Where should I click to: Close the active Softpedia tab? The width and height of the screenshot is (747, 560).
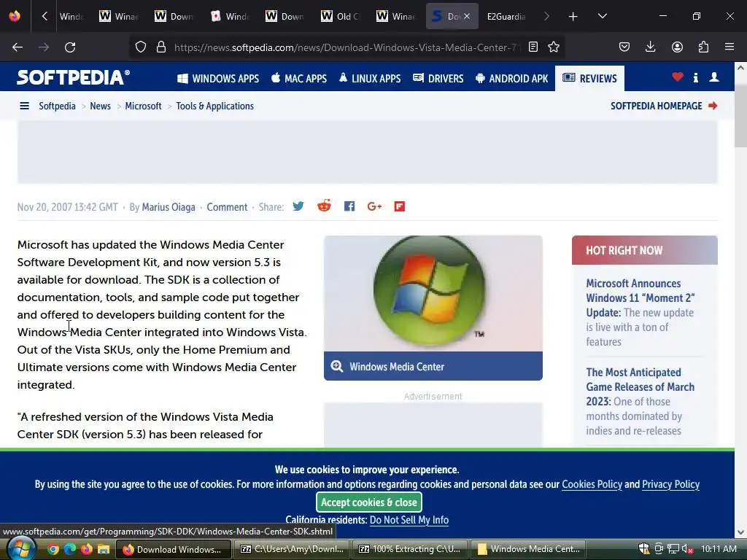(x=467, y=16)
